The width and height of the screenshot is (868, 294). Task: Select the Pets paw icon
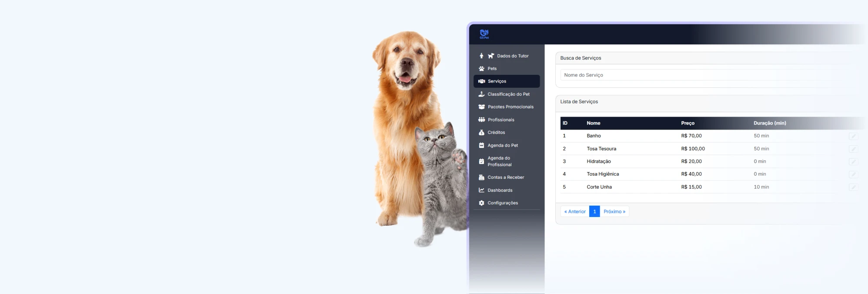[481, 69]
